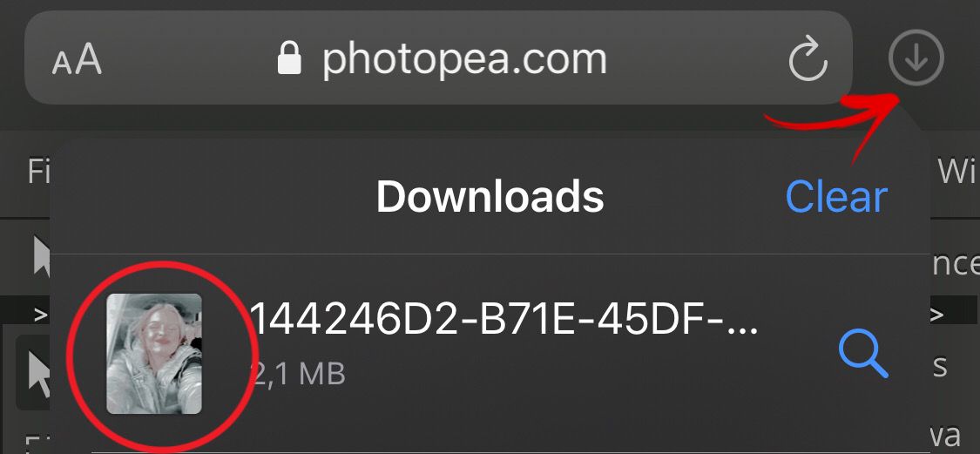The height and width of the screenshot is (454, 980).
Task: Toggle the option ending in 'nce' on the right
Action: (x=955, y=264)
